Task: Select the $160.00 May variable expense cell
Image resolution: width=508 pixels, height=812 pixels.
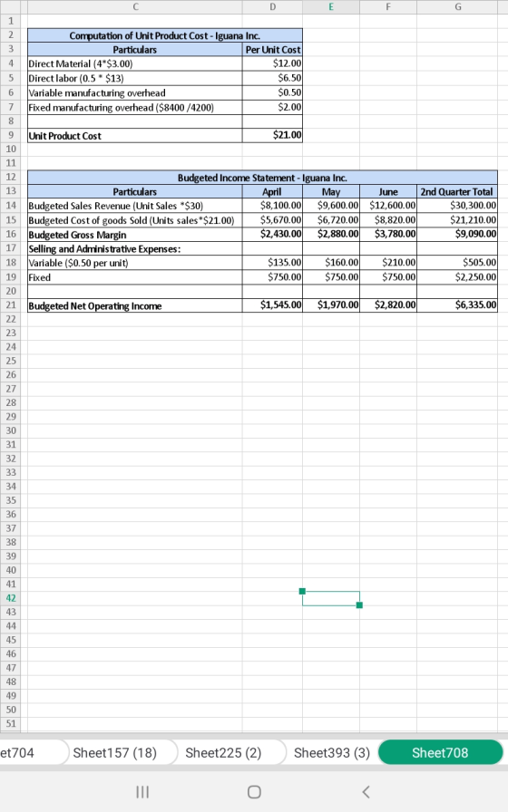Action: 331,263
